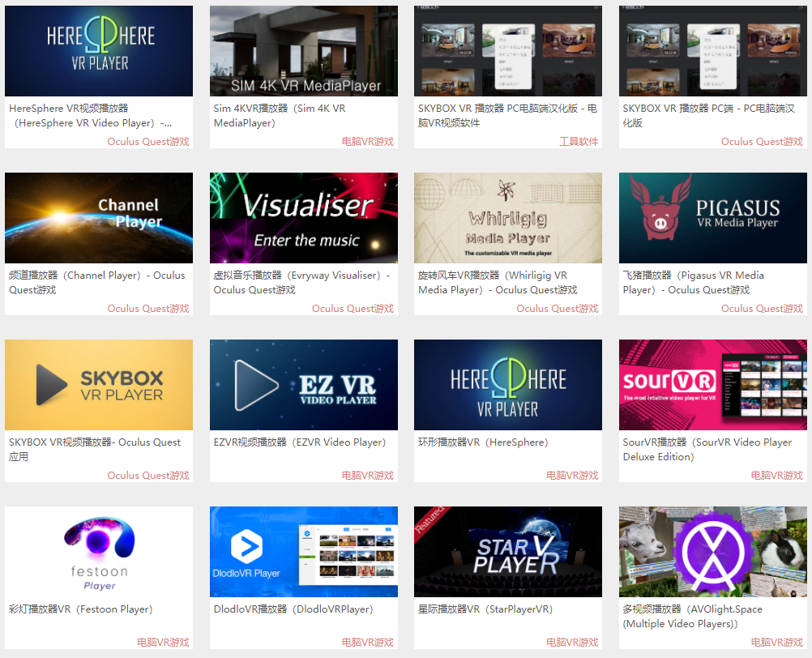Click 电脑VR游戏 tag under 环形播放器VR
812x658 pixels.
[572, 475]
